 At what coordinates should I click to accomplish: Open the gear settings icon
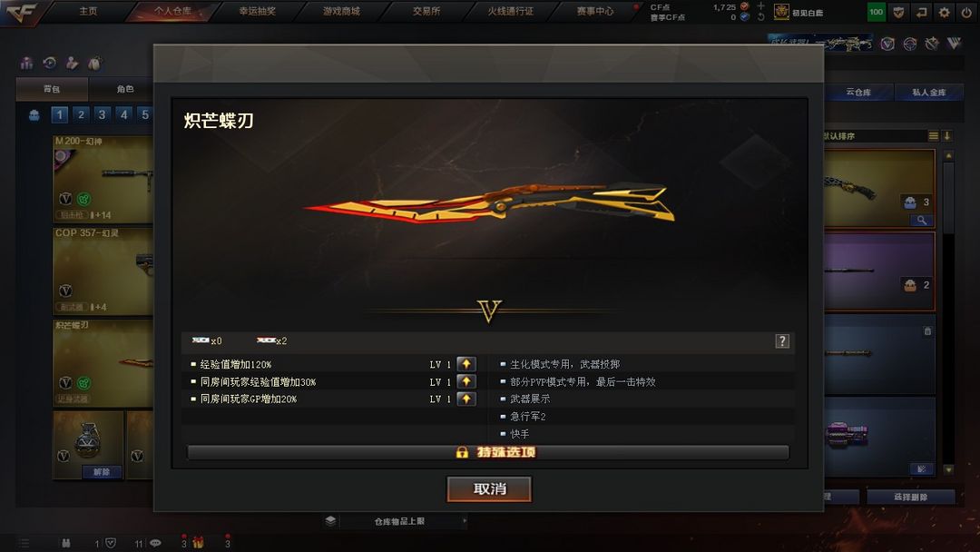click(x=944, y=12)
